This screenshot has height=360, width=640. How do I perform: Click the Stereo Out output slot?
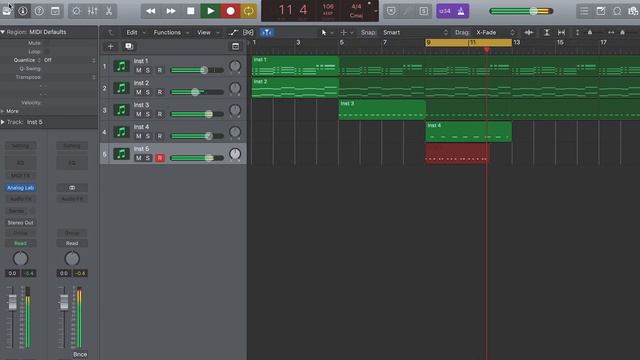[x=20, y=222]
